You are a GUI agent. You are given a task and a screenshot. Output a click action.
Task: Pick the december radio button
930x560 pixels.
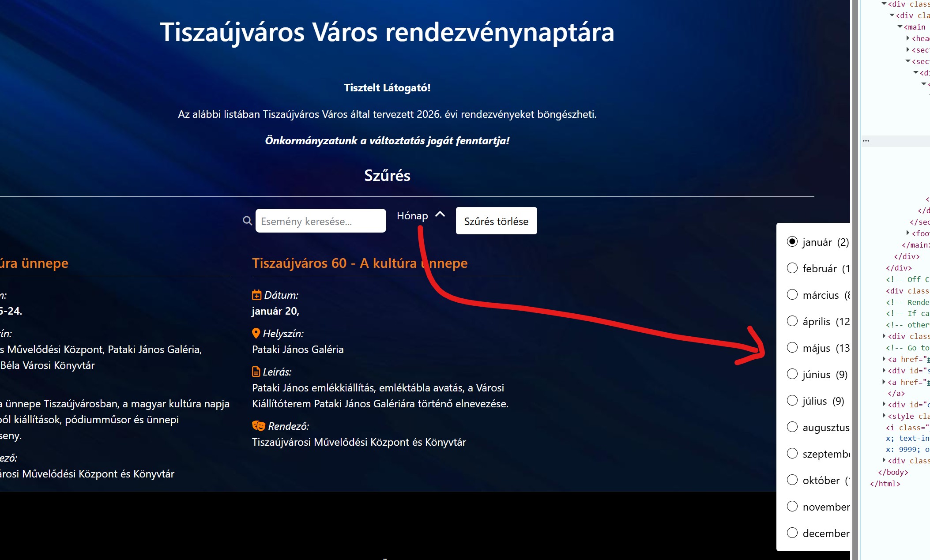coord(792,533)
